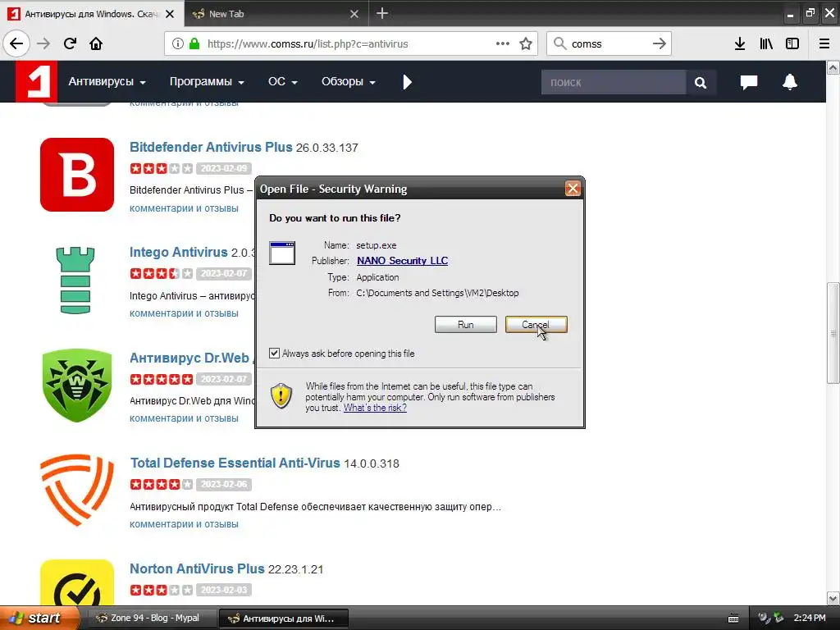840x630 pixels.
Task: Close the New Tab tab
Action: point(354,14)
